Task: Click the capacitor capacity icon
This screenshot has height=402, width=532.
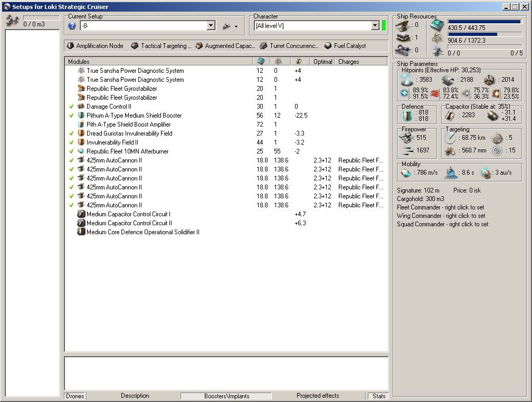Action: [451, 116]
